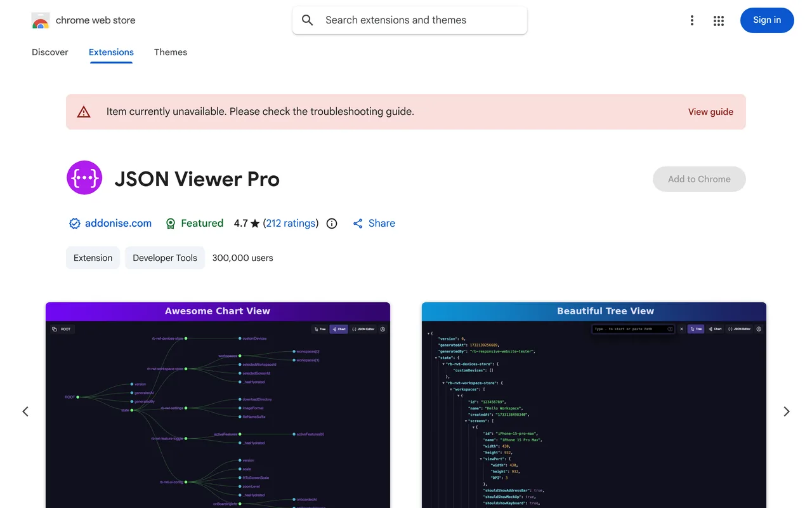The width and height of the screenshot is (812, 508).
Task: Click the Chrome Web Store rainbow logo
Action: click(x=41, y=20)
